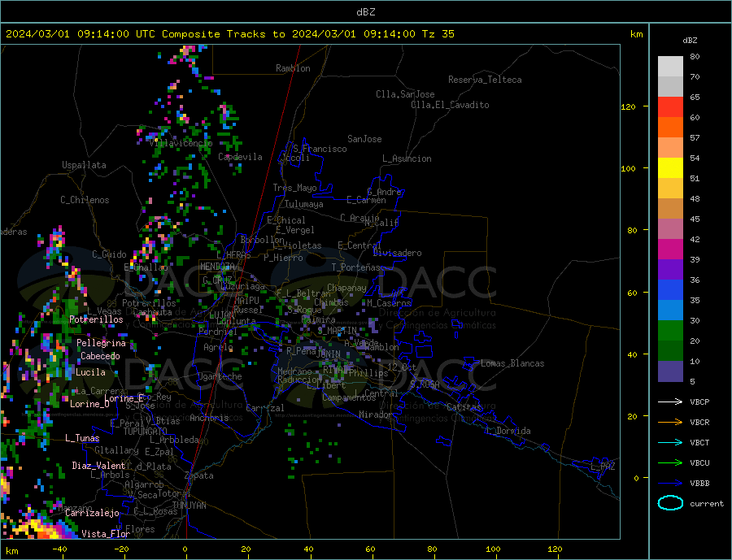
Task: Click the 'VBCP' legend label
Action: tap(699, 402)
